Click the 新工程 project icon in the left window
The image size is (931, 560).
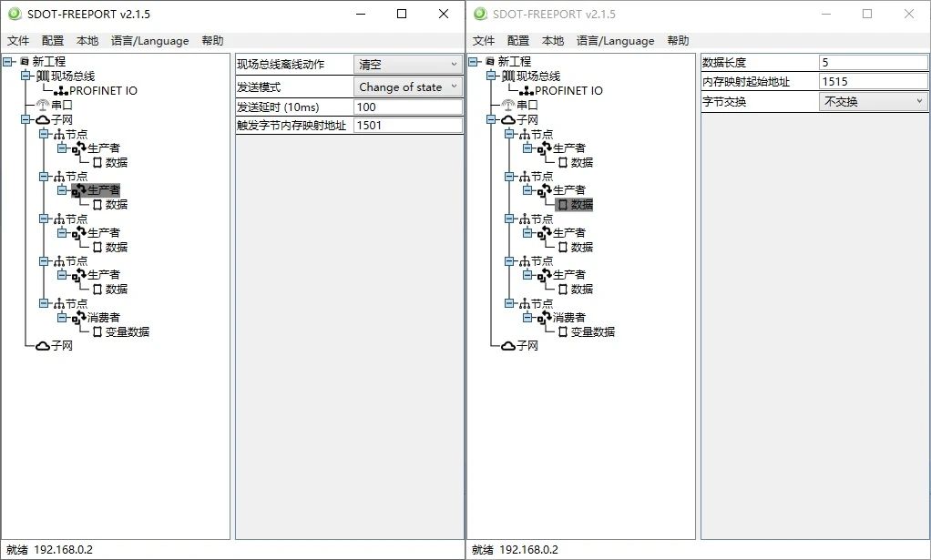(x=25, y=61)
